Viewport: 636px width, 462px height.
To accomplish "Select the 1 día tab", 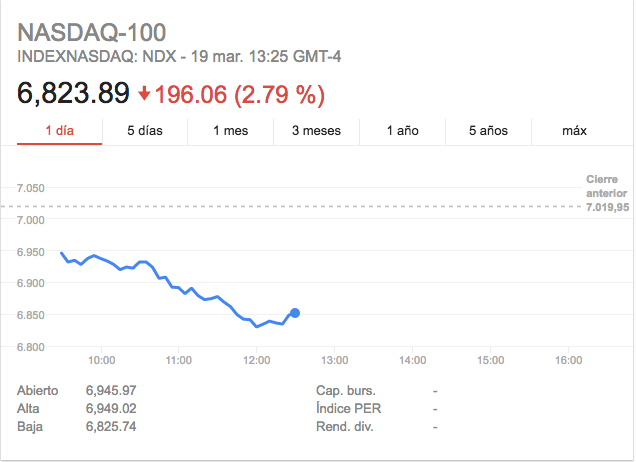I will 60,131.
